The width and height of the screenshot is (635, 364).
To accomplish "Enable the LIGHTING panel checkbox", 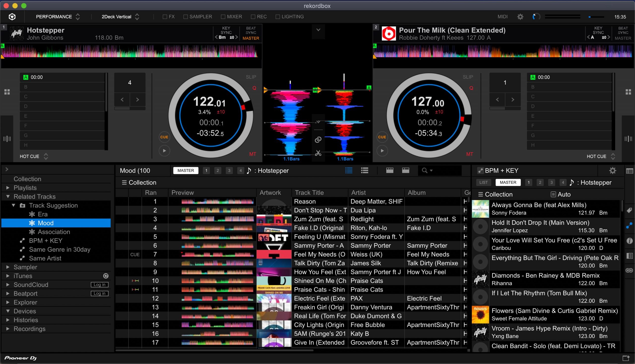I will (278, 17).
